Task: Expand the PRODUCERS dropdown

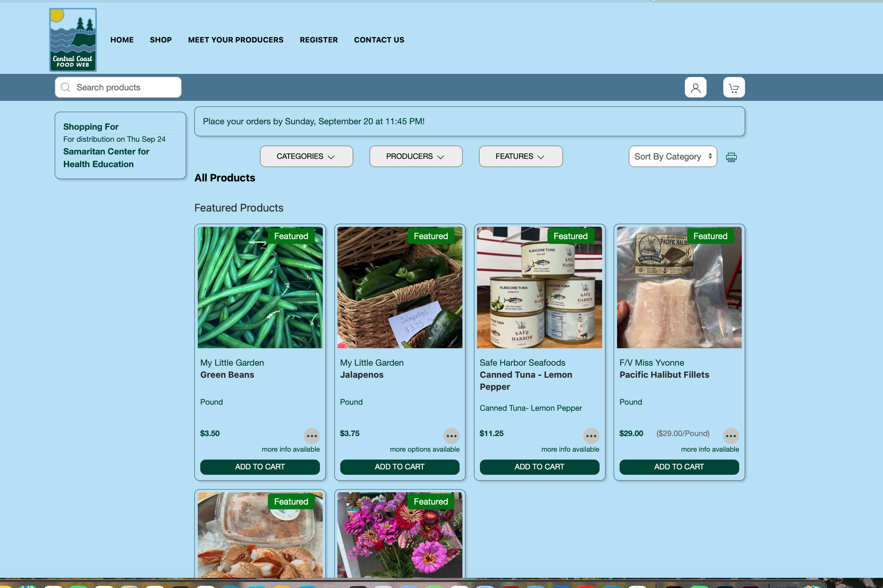Action: click(416, 156)
